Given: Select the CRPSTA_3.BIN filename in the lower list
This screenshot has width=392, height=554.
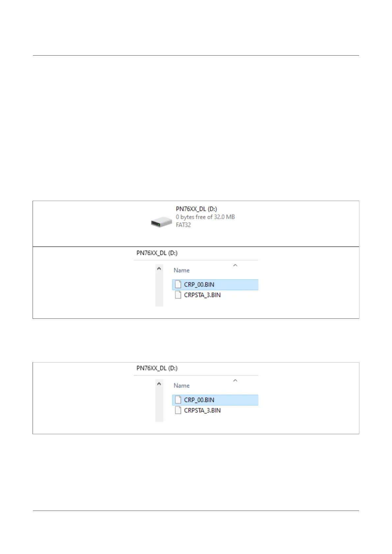Looking at the screenshot, I should click(x=202, y=411).
